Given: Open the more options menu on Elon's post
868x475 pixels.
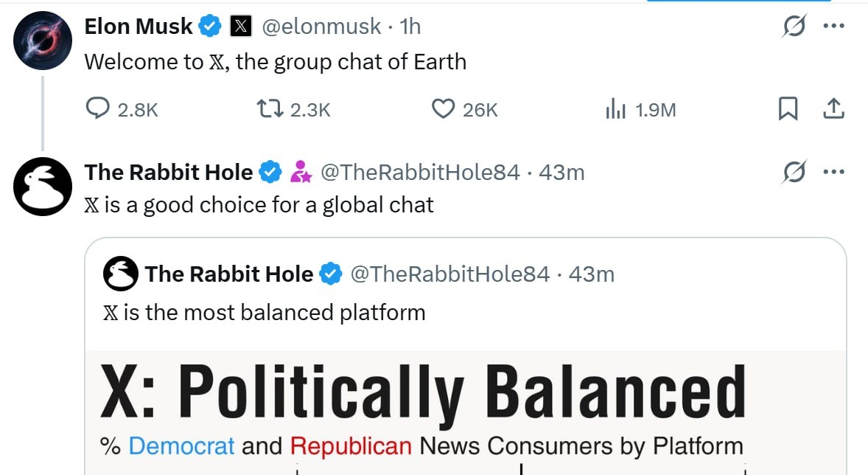Looking at the screenshot, I should point(834,25).
